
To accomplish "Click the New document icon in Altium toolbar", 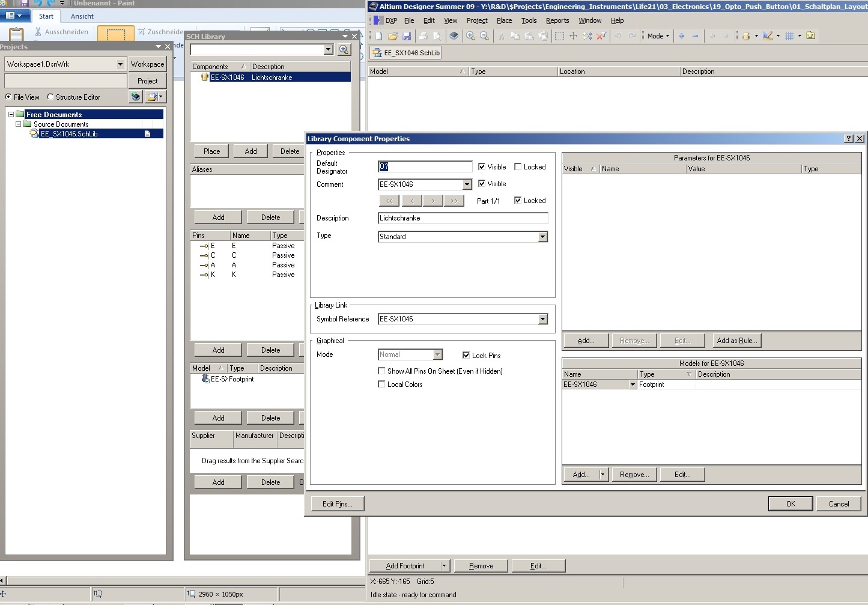I will pos(379,36).
